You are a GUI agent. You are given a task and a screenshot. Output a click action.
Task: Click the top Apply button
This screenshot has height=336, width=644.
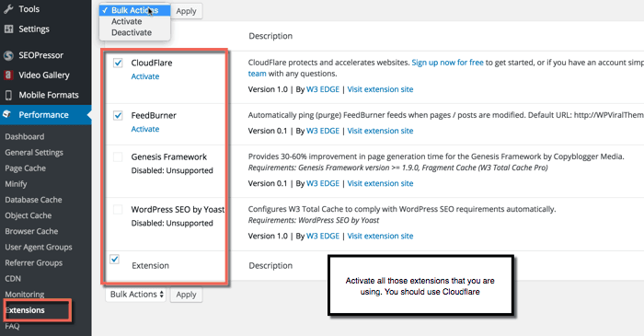186,11
